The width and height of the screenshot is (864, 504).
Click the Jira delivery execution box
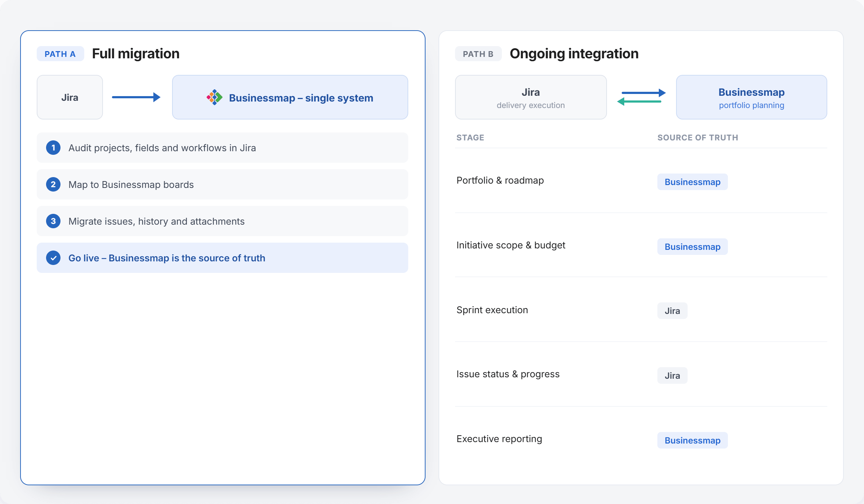pos(531,97)
